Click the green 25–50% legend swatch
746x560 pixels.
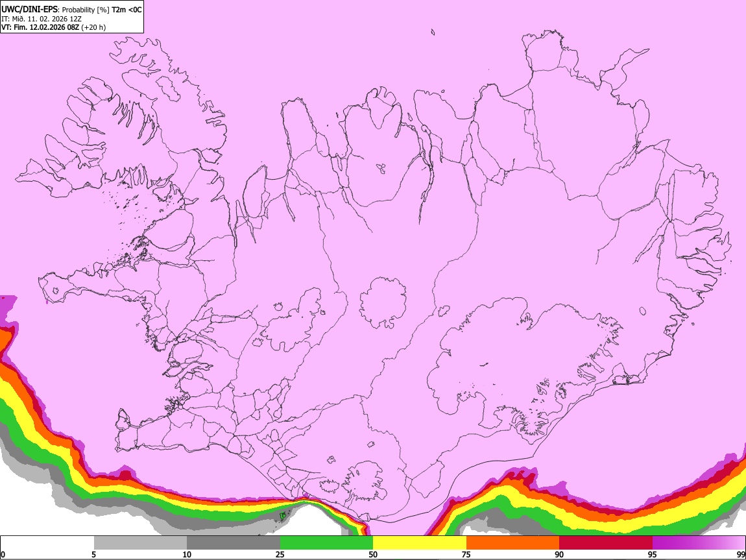click(x=326, y=543)
